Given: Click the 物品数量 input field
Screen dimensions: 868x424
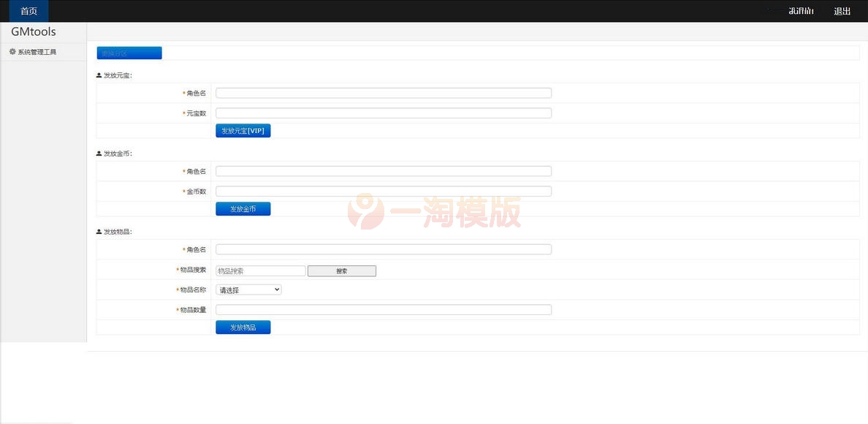Looking at the screenshot, I should 383,309.
